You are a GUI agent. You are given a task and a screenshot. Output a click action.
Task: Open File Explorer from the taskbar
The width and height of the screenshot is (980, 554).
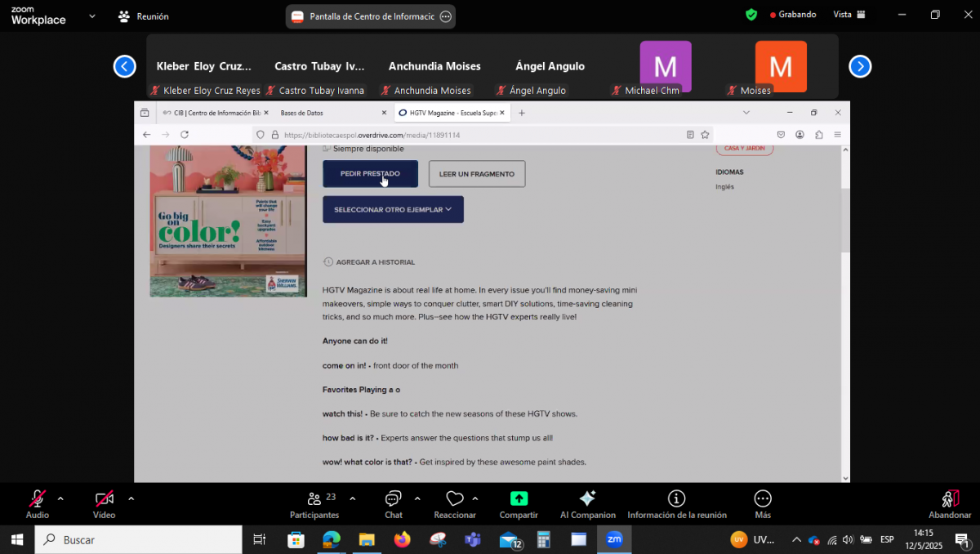click(367, 539)
